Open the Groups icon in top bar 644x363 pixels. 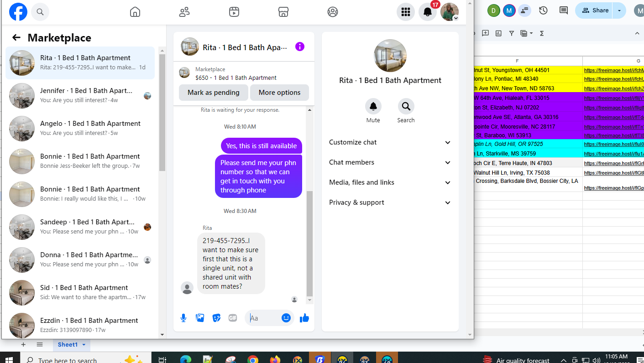[x=333, y=12]
